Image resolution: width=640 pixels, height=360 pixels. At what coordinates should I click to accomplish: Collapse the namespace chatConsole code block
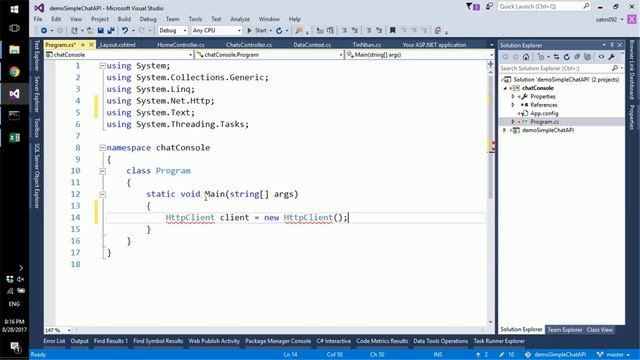102,148
